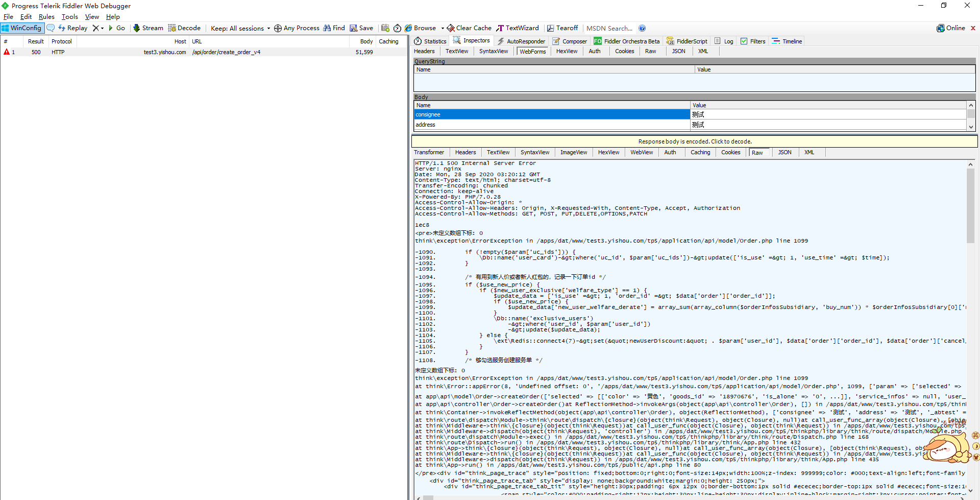
Task: Select request SyntaxView tab
Action: [494, 51]
